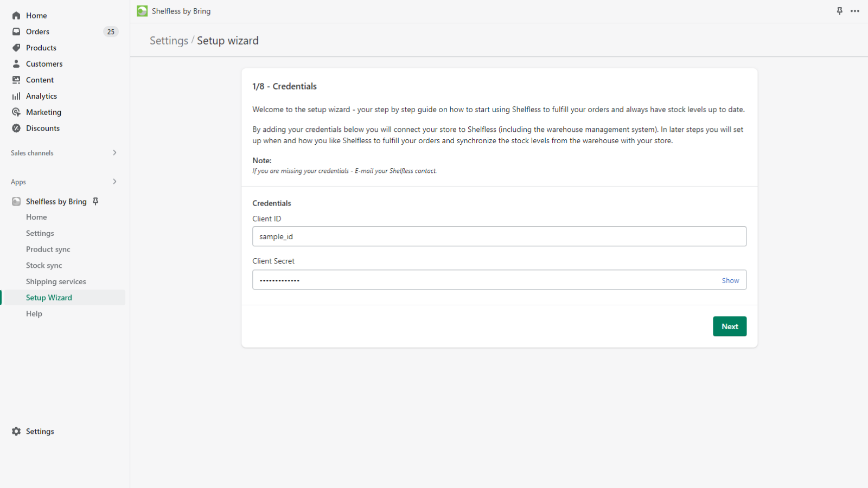
Task: Focus the Client ID input field
Action: tap(499, 236)
